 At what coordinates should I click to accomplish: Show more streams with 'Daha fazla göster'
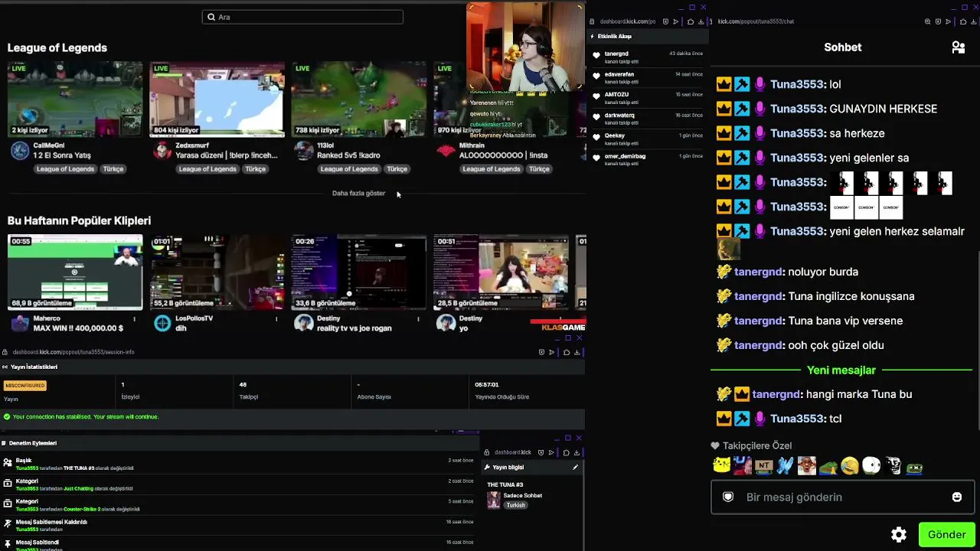point(358,194)
